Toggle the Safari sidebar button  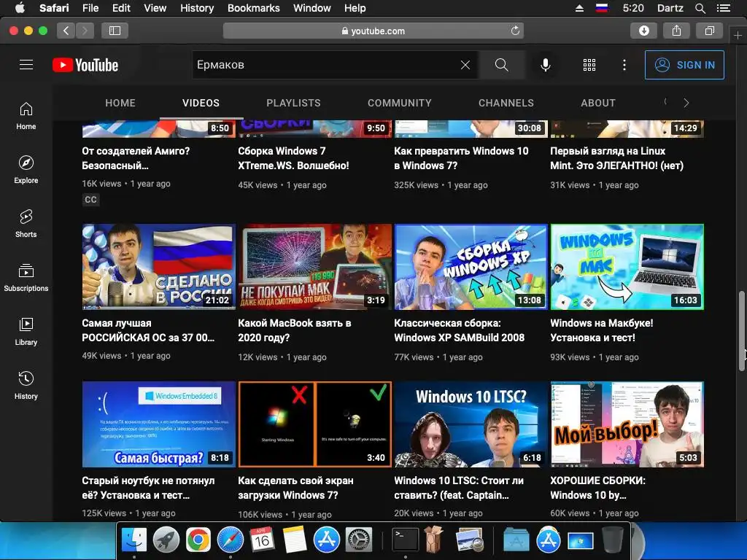(x=115, y=31)
